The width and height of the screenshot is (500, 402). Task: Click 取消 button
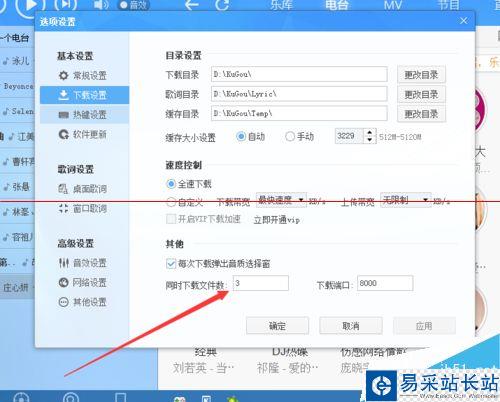click(x=351, y=326)
